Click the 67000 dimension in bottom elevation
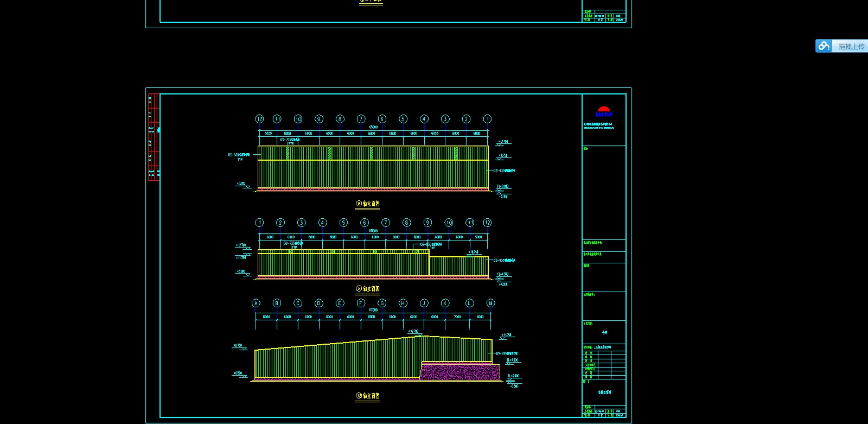 click(373, 310)
